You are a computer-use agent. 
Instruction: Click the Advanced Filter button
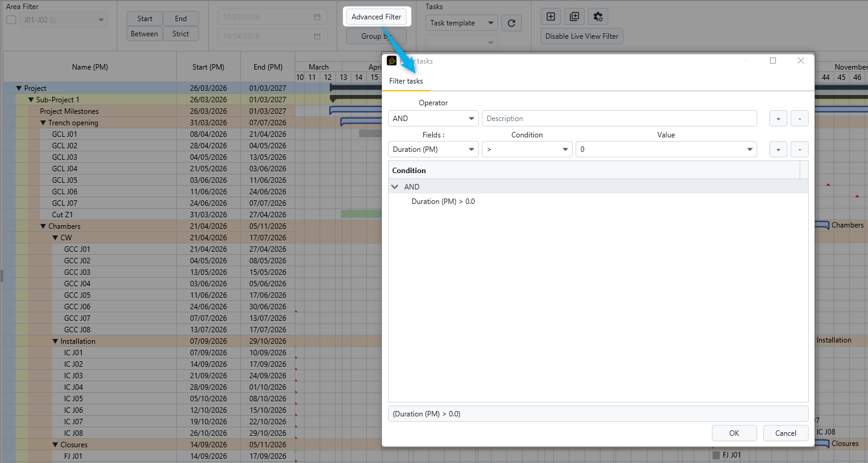pyautogui.click(x=376, y=17)
